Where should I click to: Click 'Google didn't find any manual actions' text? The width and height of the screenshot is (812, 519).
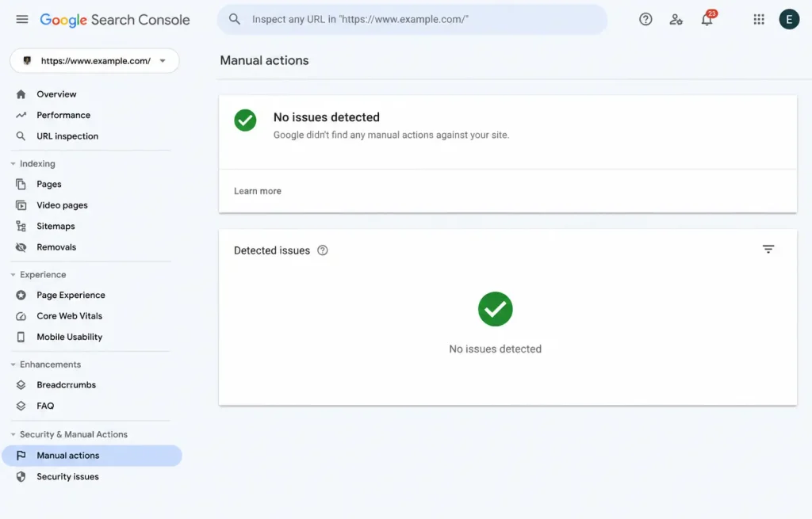391,135
